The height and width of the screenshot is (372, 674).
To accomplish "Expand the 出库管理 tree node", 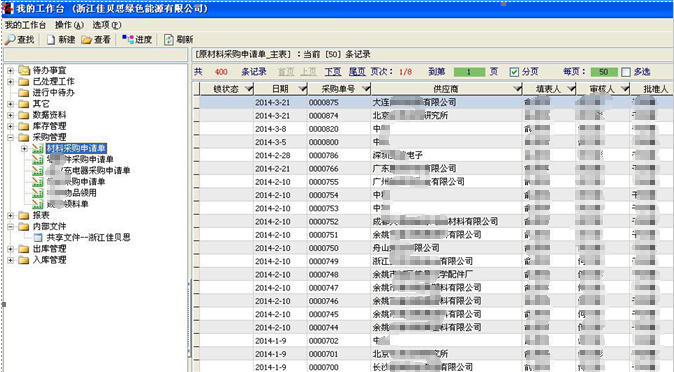I will coord(11,249).
